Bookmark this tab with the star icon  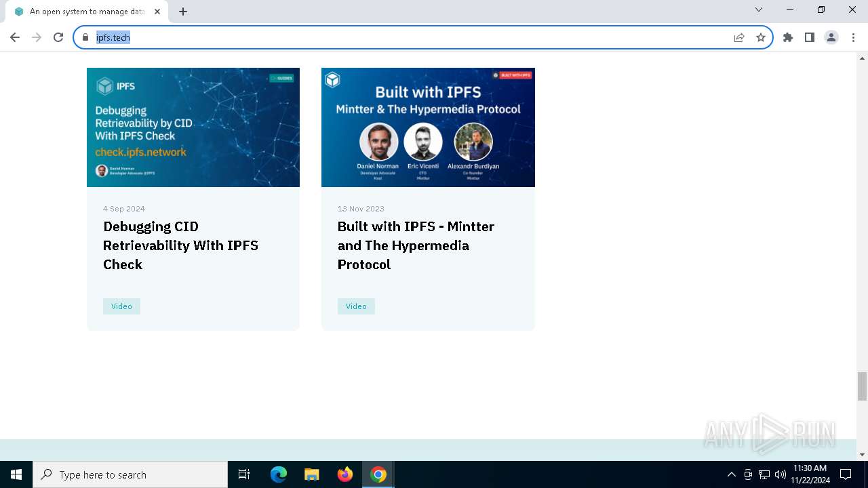pos(761,37)
